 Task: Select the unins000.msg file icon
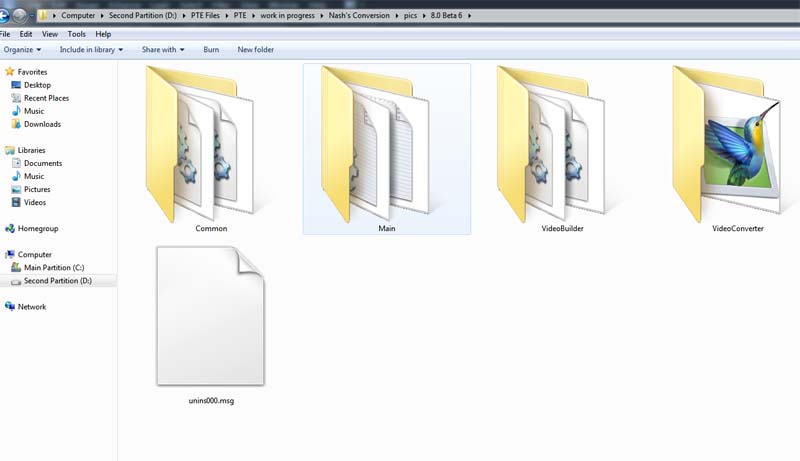point(210,316)
